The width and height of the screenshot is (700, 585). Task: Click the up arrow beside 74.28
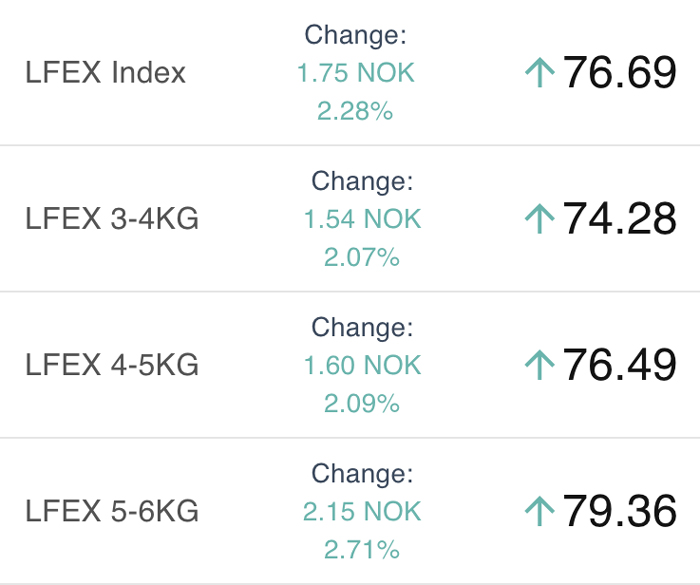(x=539, y=219)
